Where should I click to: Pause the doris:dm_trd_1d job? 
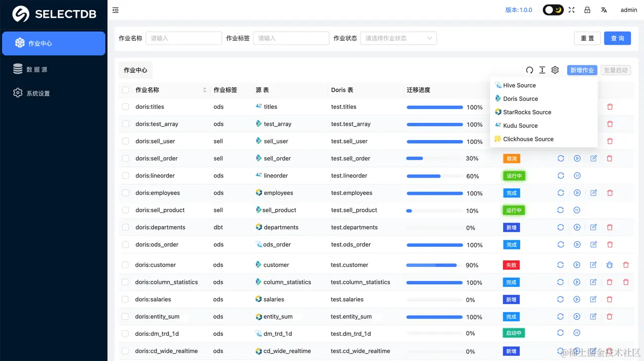(x=577, y=333)
